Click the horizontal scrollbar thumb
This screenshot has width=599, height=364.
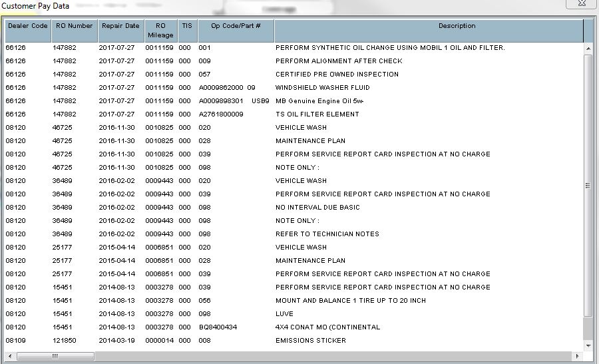[x=55, y=356]
